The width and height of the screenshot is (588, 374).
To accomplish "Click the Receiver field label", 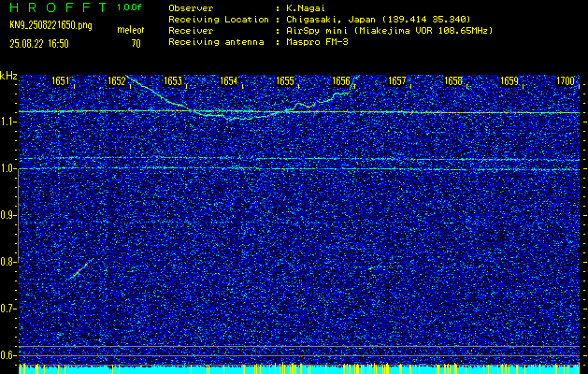I will click(x=191, y=31).
